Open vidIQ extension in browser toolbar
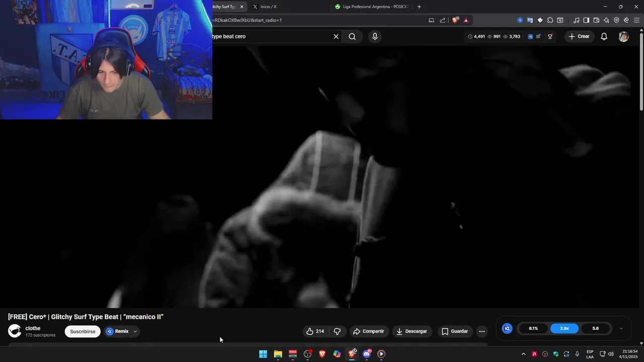Screen dimensions: 644x362 [x=520, y=20]
